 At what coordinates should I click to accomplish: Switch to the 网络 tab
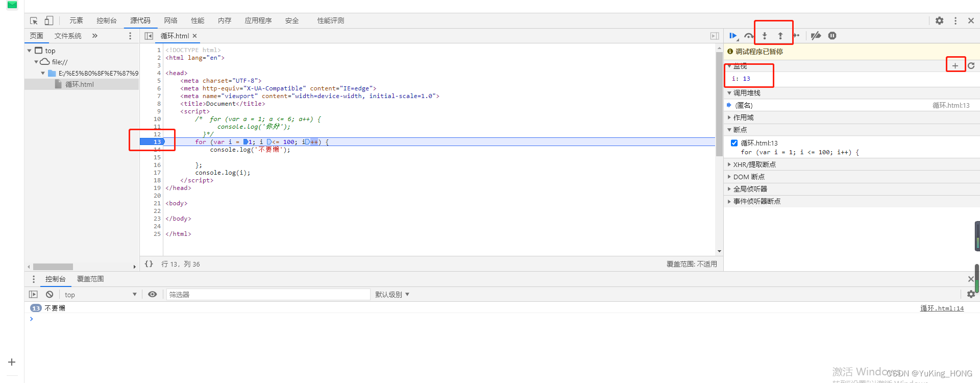170,20
